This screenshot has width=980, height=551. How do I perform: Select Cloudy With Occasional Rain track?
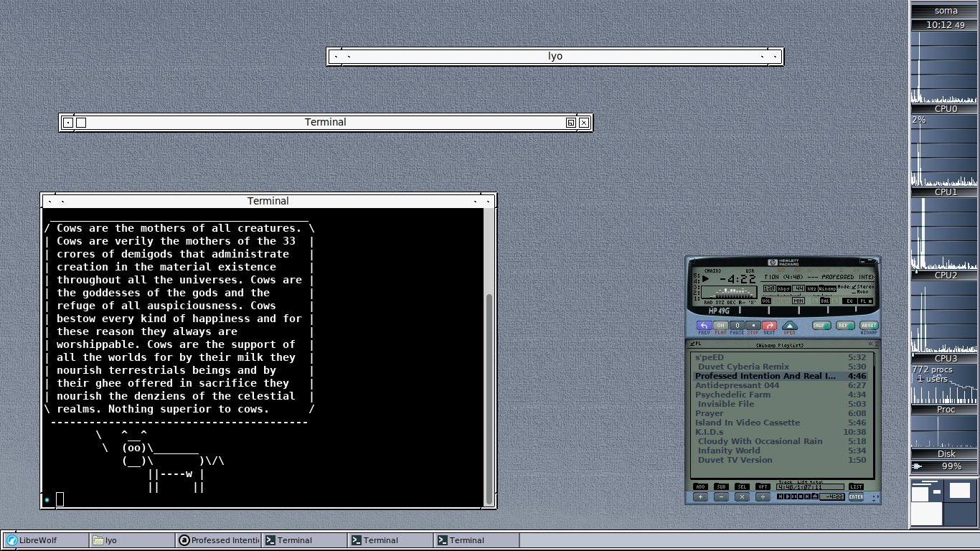pyautogui.click(x=781, y=441)
